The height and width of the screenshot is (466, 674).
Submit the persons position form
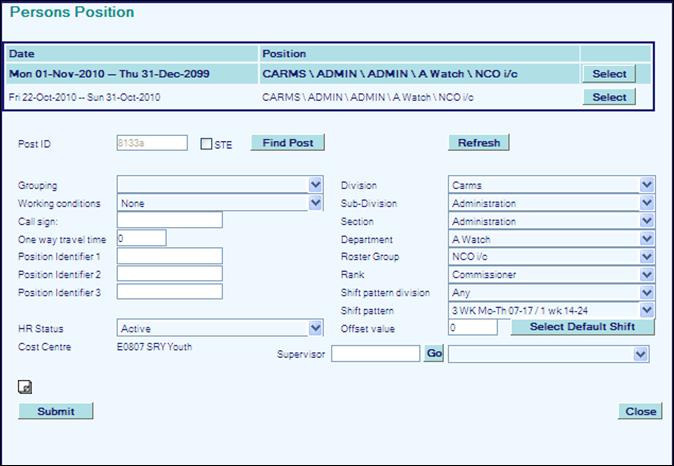(55, 411)
